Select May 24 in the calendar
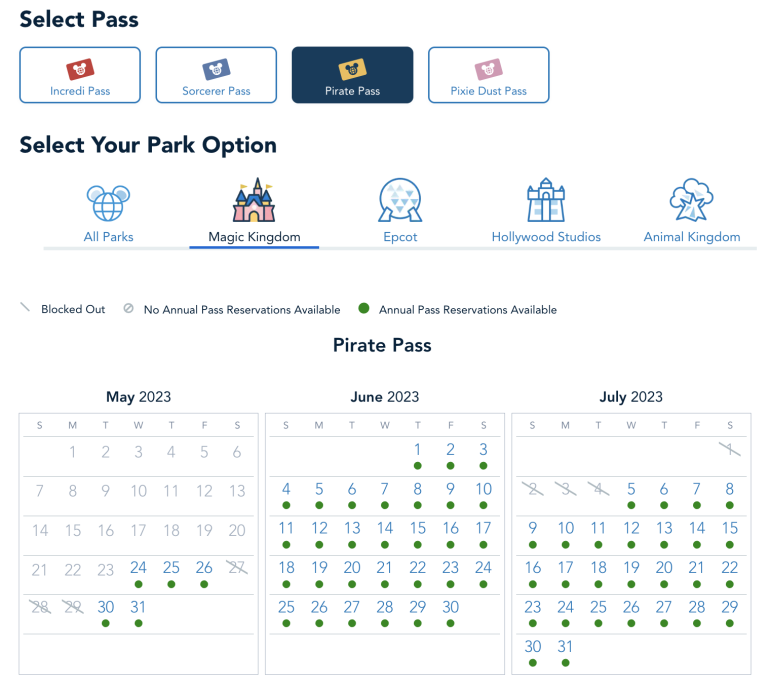The width and height of the screenshot is (770, 691). 138,568
